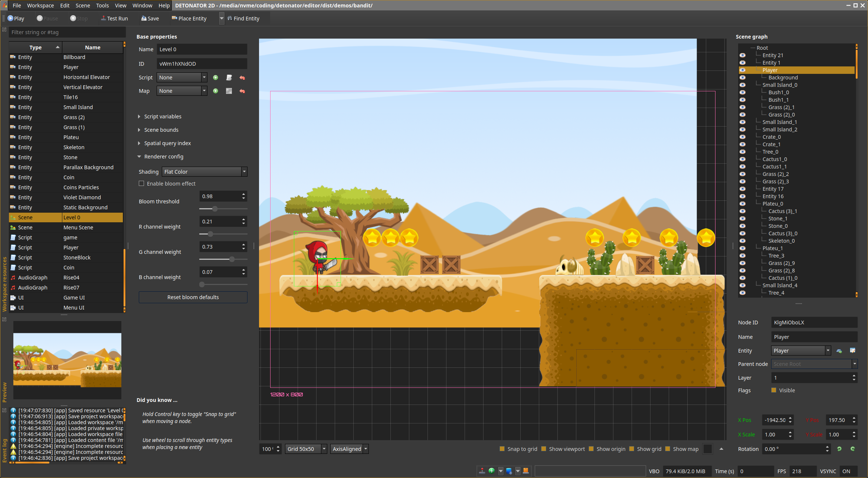Open the Tools menu
868x478 pixels.
point(102,6)
